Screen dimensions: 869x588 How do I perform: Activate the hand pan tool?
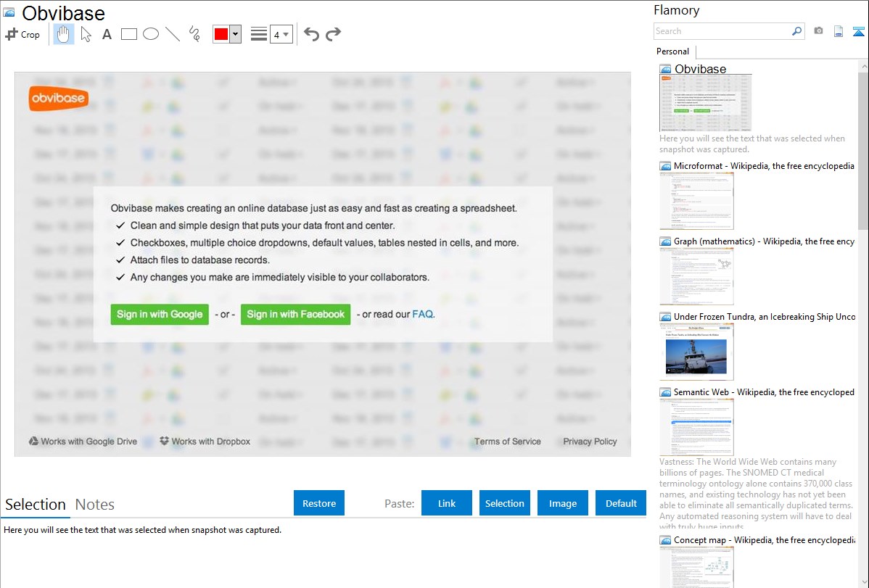click(x=63, y=34)
